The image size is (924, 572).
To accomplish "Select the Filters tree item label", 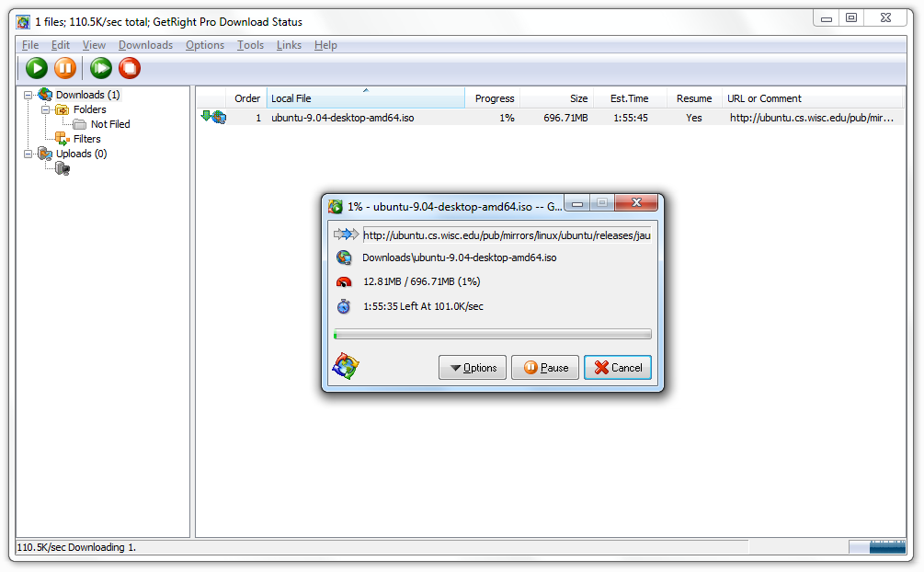I will (x=87, y=139).
